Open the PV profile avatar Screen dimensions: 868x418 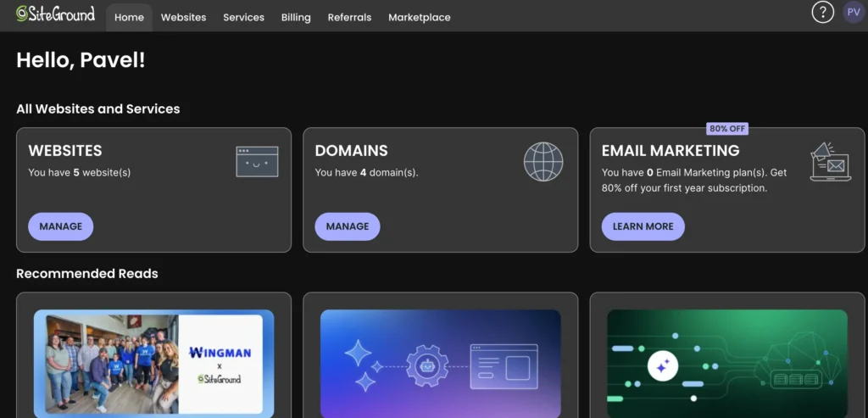pyautogui.click(x=854, y=12)
